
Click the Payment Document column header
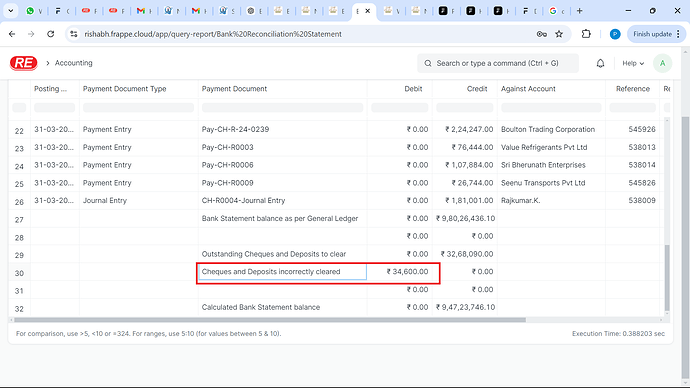pyautogui.click(x=283, y=89)
